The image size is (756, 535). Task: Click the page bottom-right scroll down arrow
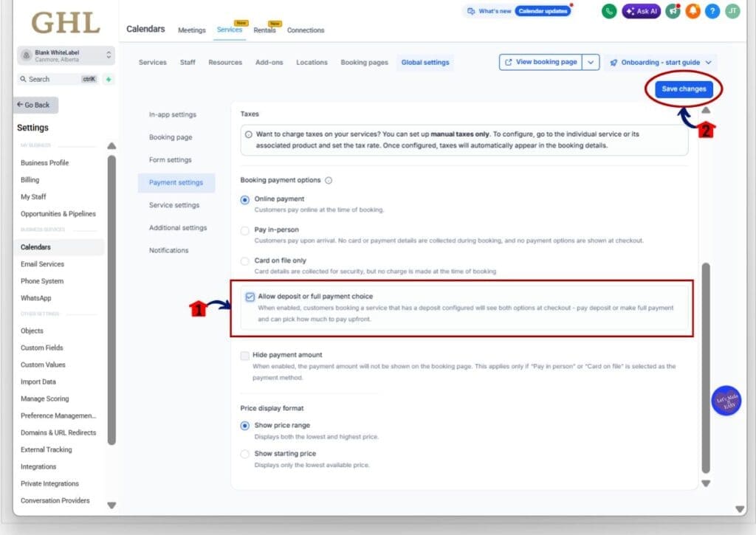pyautogui.click(x=740, y=509)
